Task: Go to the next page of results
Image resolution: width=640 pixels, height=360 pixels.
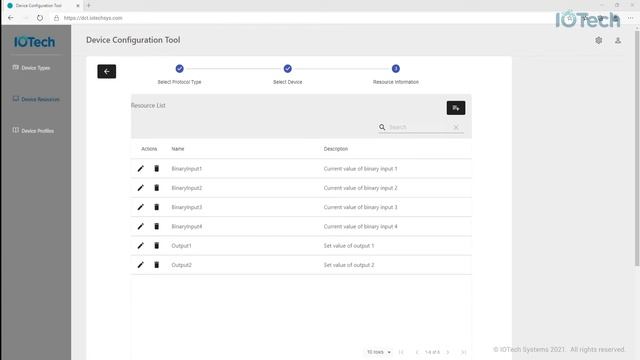Action: point(448,352)
